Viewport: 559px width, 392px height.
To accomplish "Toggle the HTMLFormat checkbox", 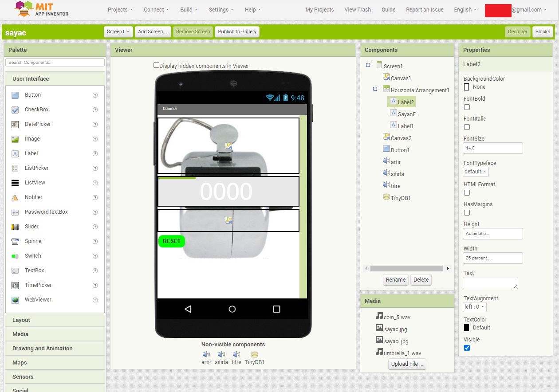I will click(x=467, y=192).
